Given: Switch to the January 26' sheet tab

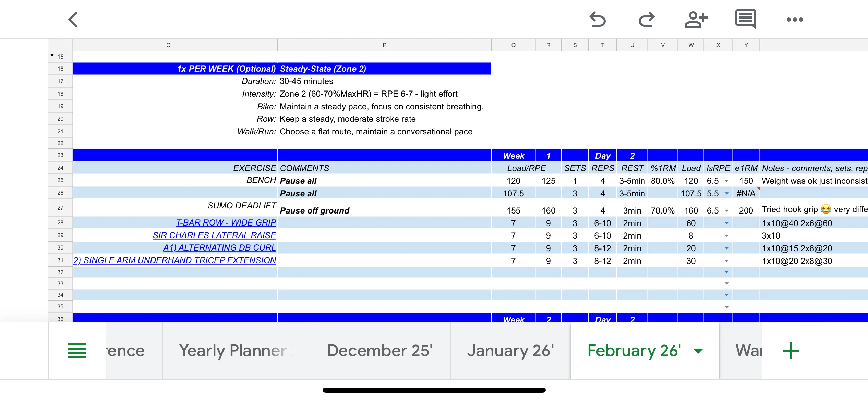Looking at the screenshot, I should (x=510, y=351).
